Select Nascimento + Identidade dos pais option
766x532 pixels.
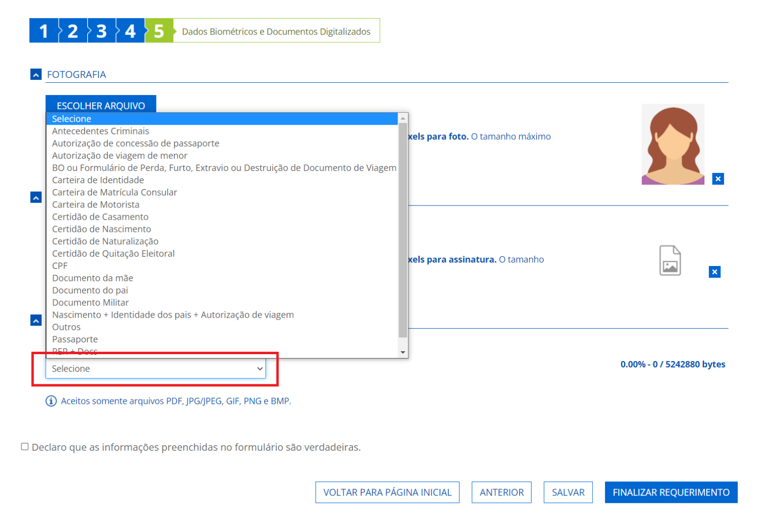(x=222, y=315)
